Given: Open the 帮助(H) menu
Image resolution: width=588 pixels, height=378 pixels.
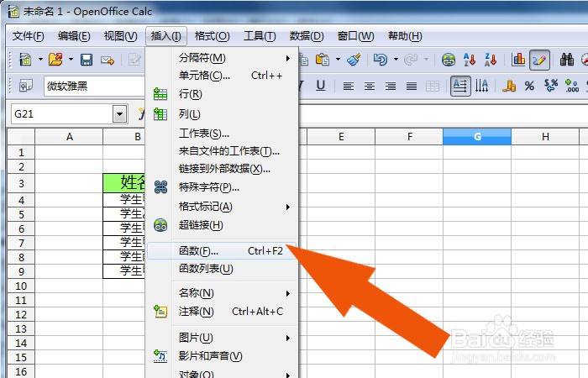Looking at the screenshot, I should [405, 36].
